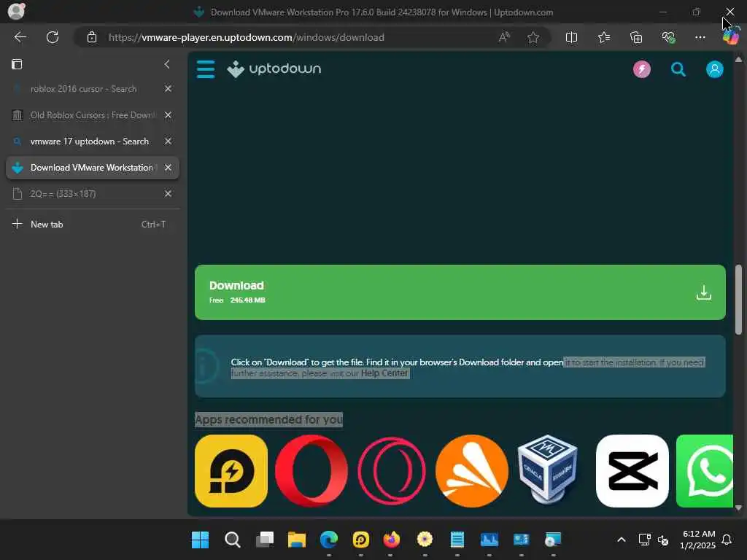This screenshot has width=747, height=560.
Task: View site info via lock icon
Action: pyautogui.click(x=92, y=37)
